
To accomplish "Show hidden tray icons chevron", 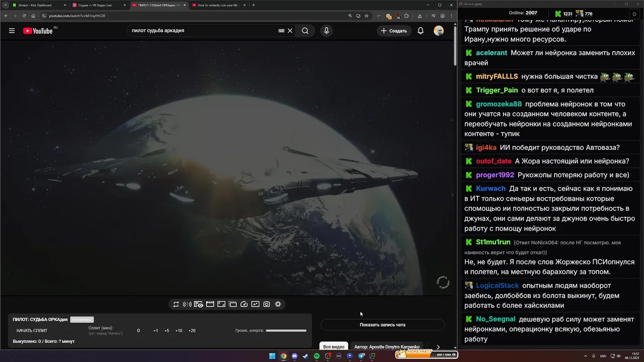I will (x=586, y=356).
